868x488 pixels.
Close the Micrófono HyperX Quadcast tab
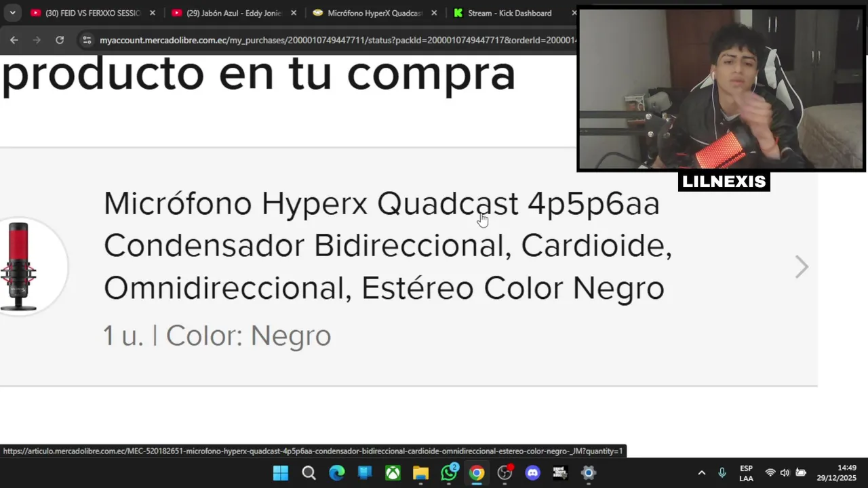[434, 13]
